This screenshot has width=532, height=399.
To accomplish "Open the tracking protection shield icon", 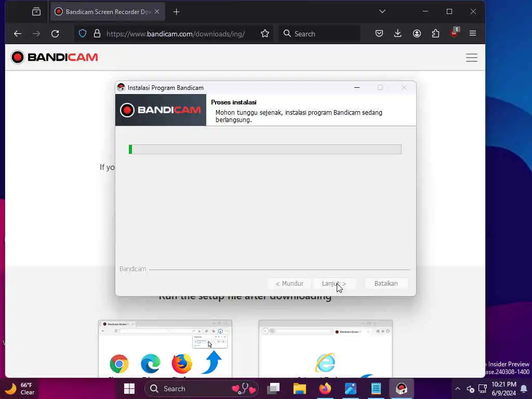I will pos(83,34).
